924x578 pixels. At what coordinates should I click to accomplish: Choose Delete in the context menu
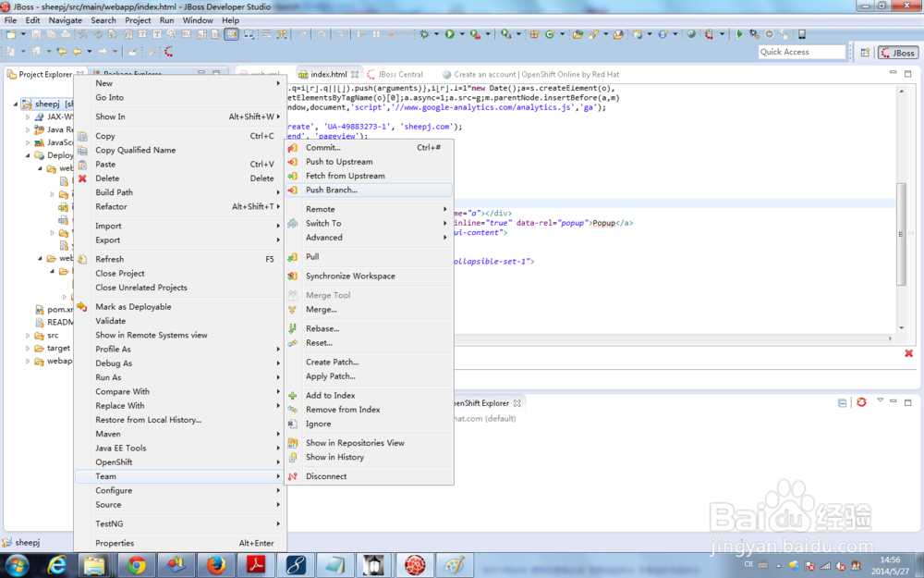point(179,178)
